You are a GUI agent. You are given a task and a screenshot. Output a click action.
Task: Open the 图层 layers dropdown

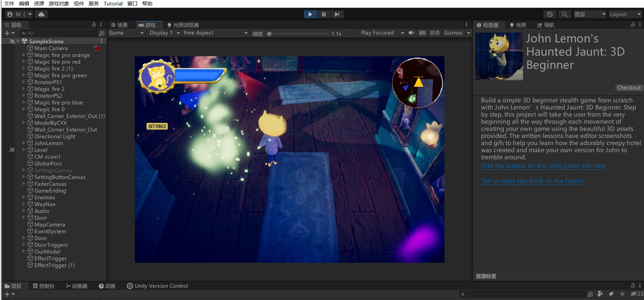590,14
